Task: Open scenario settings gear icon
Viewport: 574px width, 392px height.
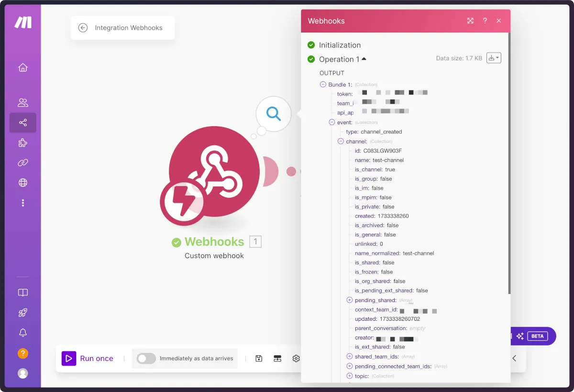Action: (296, 359)
